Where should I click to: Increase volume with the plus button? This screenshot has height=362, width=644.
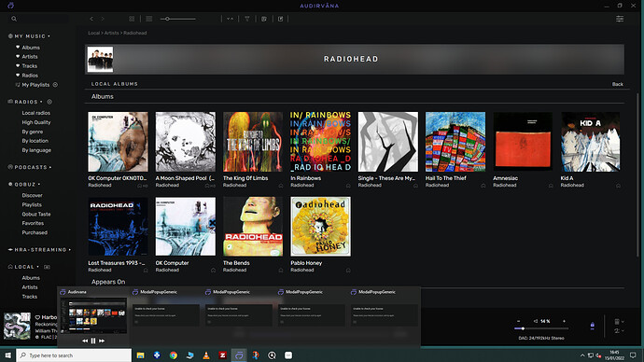(564, 321)
